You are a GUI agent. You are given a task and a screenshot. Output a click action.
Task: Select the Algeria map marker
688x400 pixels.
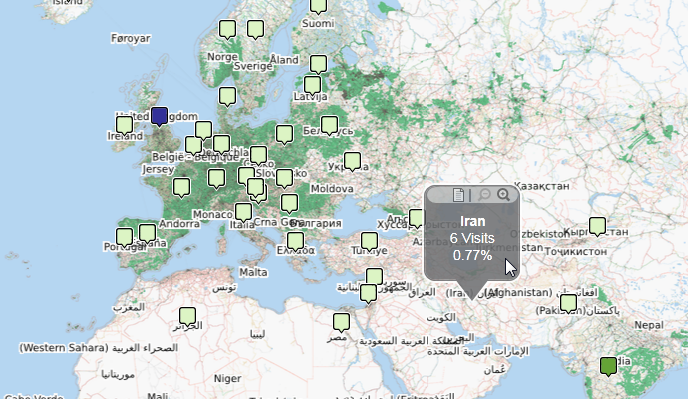(x=187, y=316)
